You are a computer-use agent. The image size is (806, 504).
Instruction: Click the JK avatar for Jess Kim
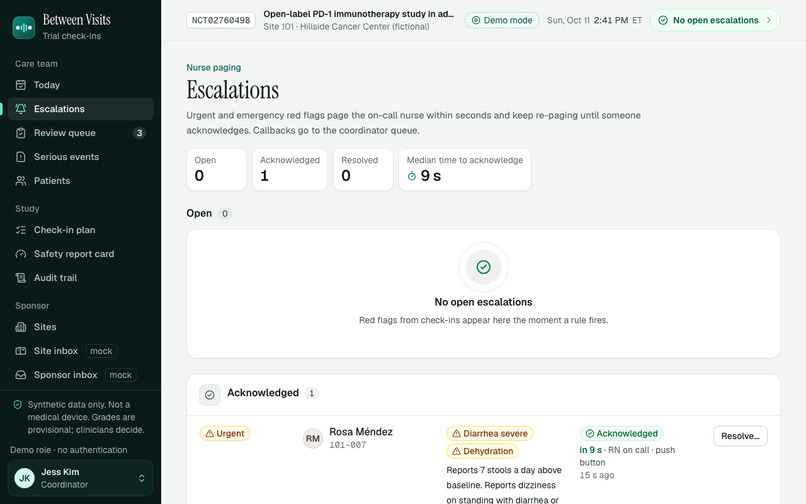pyautogui.click(x=24, y=478)
